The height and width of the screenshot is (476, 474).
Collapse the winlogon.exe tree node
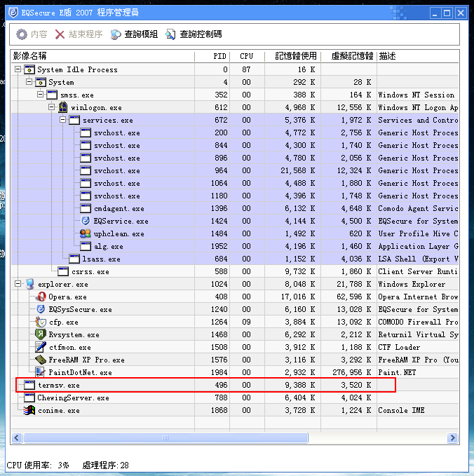pos(52,107)
